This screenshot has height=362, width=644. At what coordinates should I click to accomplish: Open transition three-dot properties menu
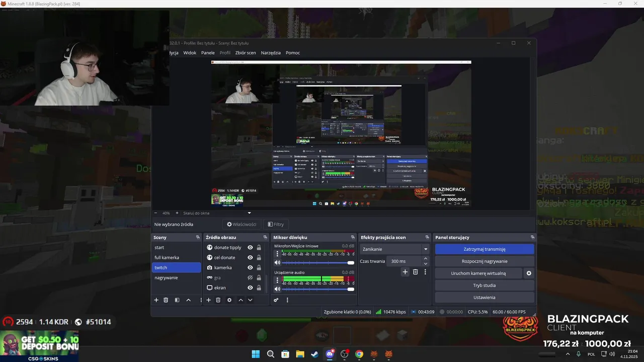[x=425, y=272]
